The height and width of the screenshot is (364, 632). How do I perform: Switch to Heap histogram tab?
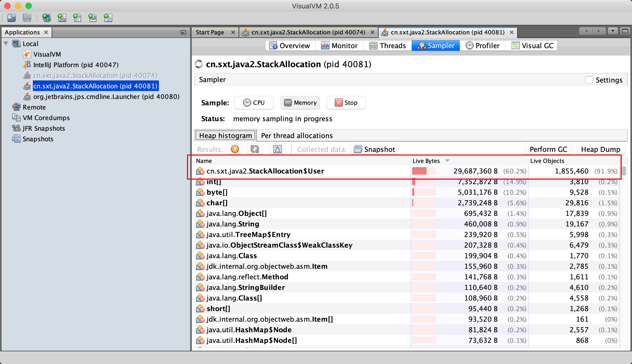pyautogui.click(x=224, y=135)
